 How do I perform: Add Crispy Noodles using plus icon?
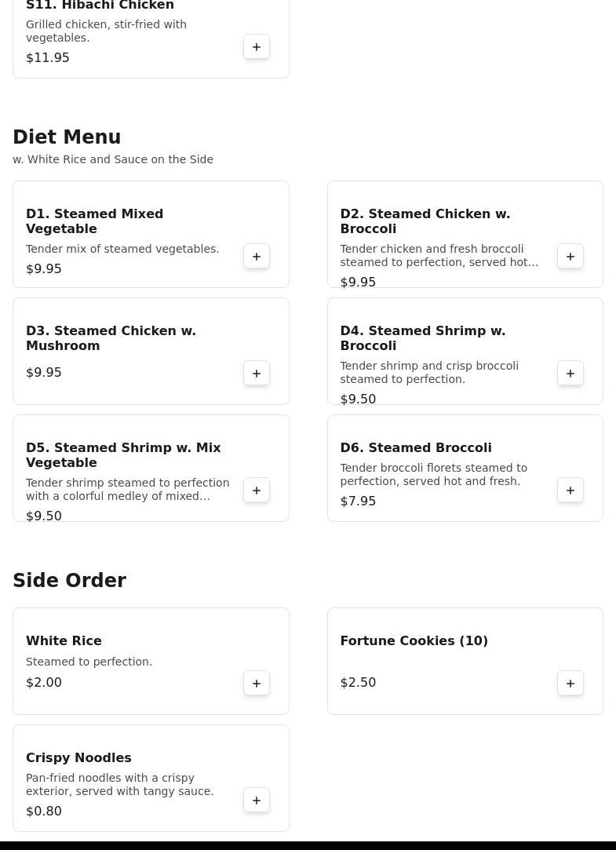(257, 801)
